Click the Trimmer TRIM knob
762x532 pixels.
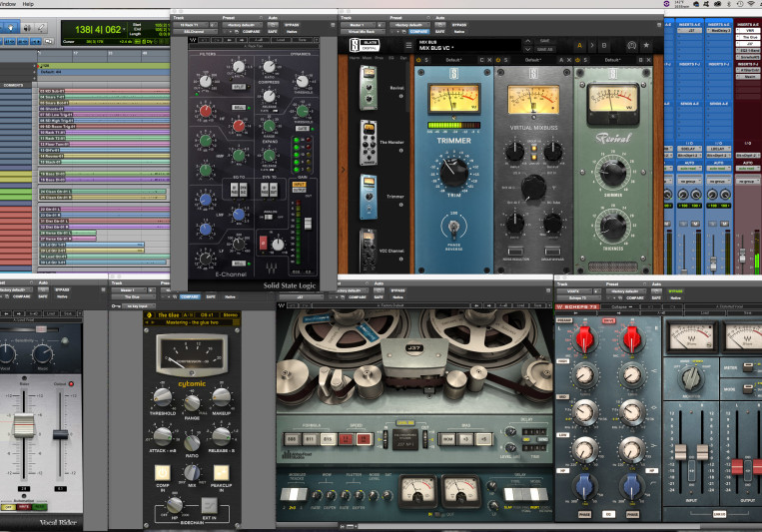[x=453, y=172]
